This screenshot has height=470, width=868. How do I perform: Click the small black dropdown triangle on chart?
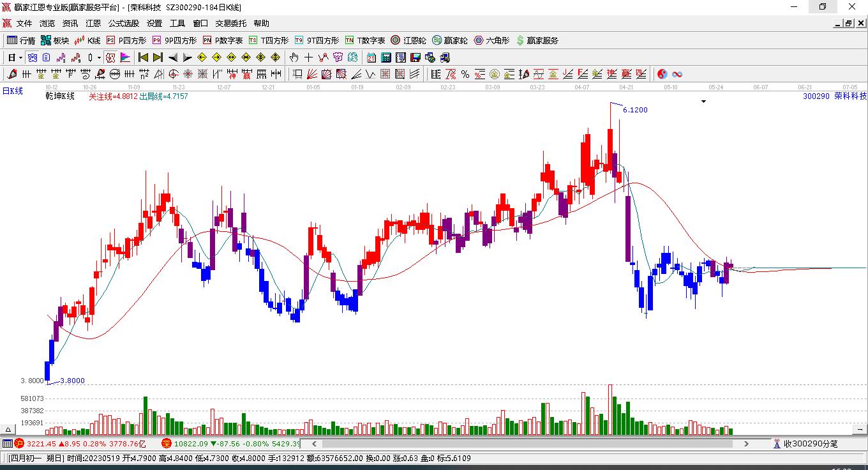[703, 101]
